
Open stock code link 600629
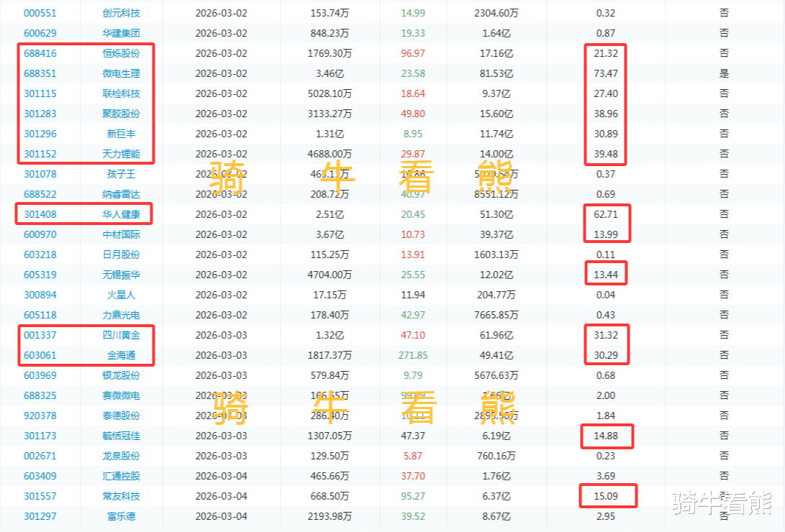coord(40,33)
